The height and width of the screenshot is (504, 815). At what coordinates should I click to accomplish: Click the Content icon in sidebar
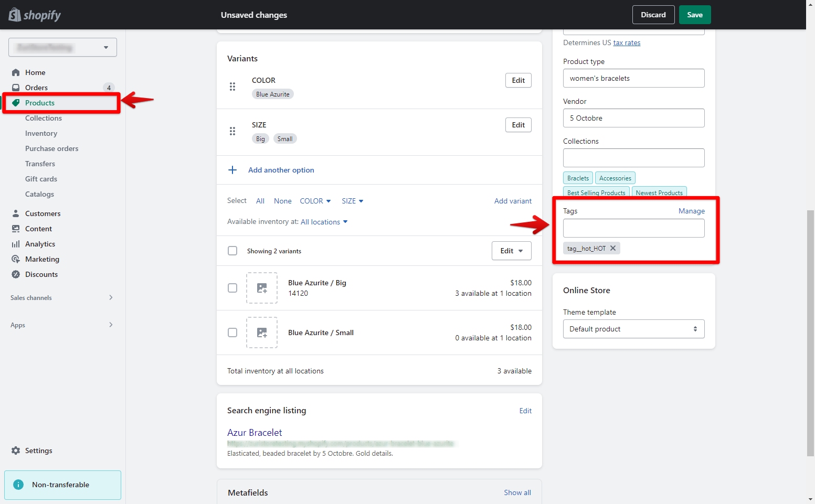pyautogui.click(x=16, y=229)
